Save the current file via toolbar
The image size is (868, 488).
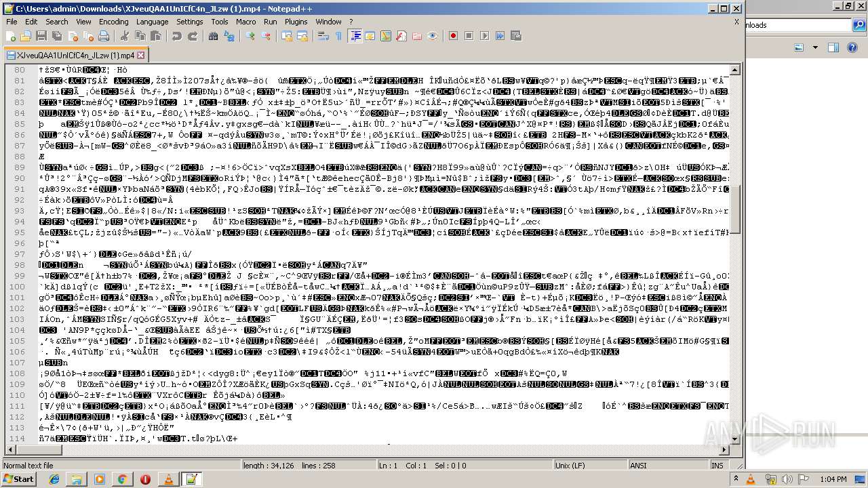[41, 36]
